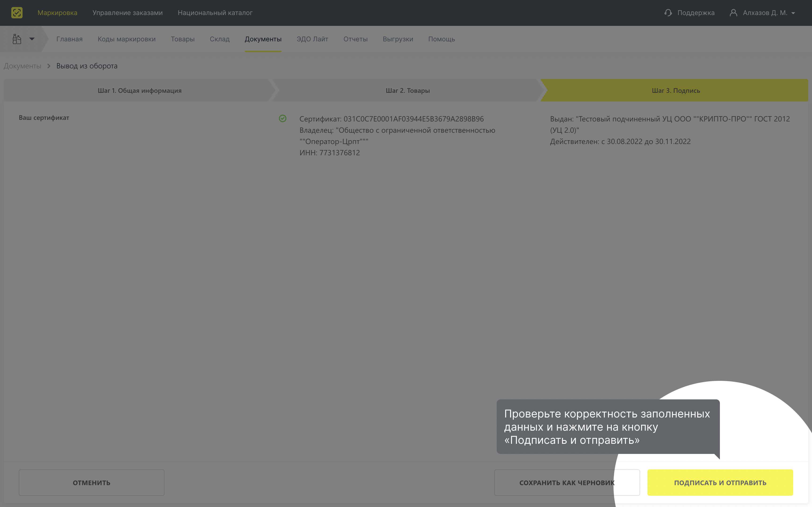The width and height of the screenshot is (812, 507).
Task: Expand the product group dropdown arrow
Action: 32,39
